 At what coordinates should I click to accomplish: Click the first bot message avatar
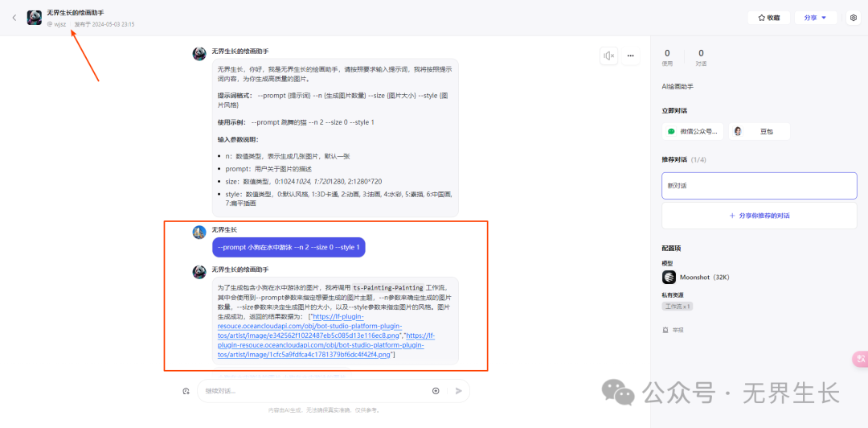pos(199,54)
